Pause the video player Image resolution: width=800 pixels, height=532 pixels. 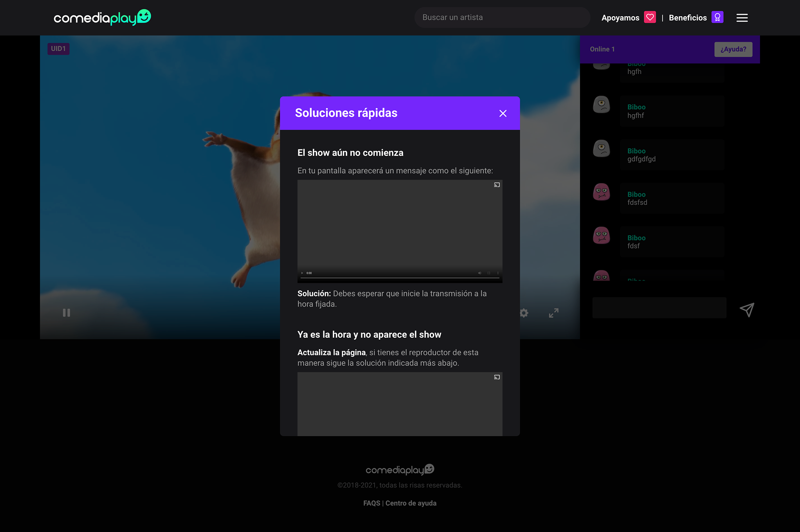pyautogui.click(x=66, y=313)
